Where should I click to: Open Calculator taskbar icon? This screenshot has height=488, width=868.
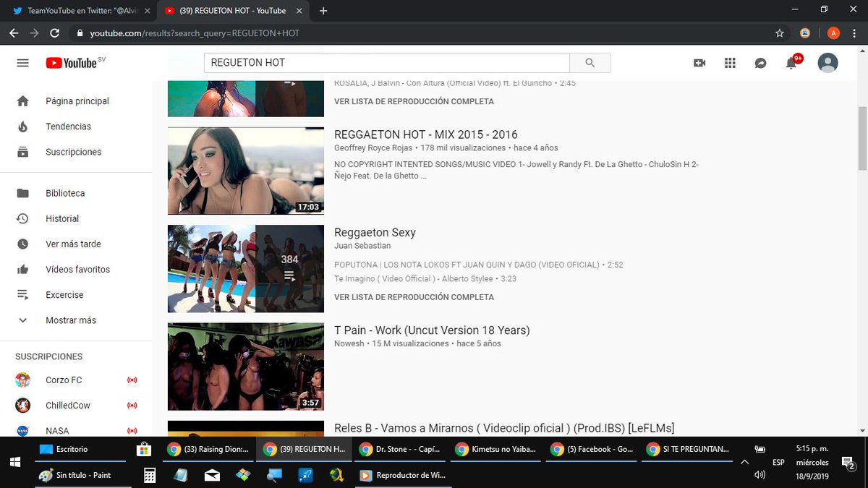pyautogui.click(x=150, y=475)
